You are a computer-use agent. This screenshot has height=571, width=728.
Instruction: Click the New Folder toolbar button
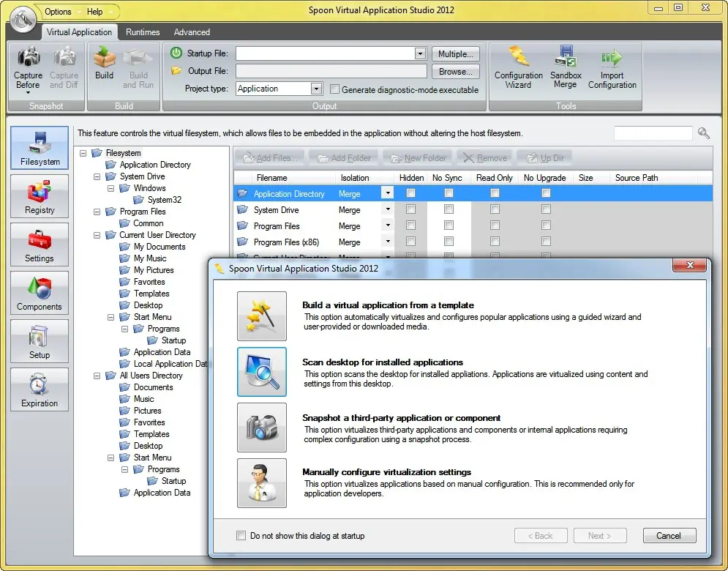pyautogui.click(x=419, y=158)
